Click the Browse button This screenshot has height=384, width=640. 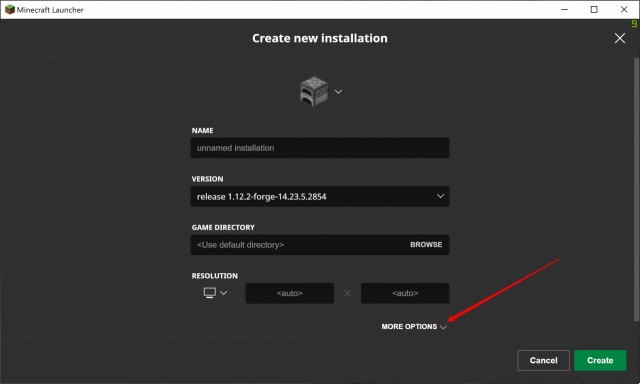(426, 244)
